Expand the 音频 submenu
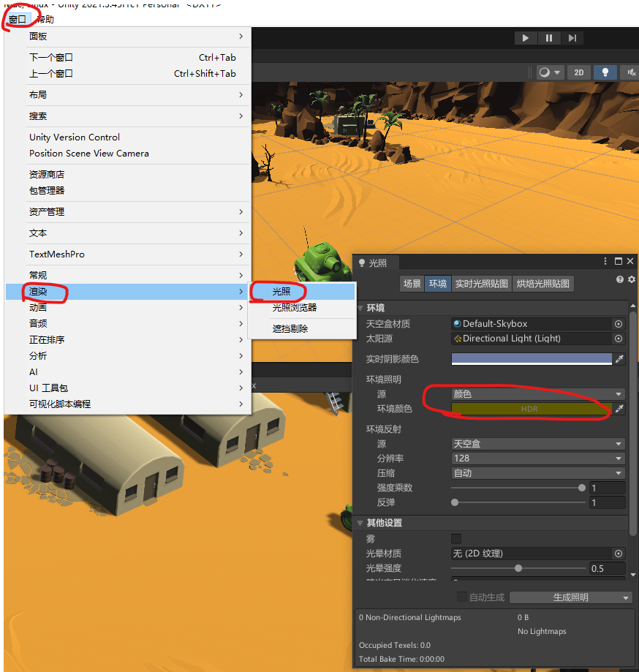 128,324
